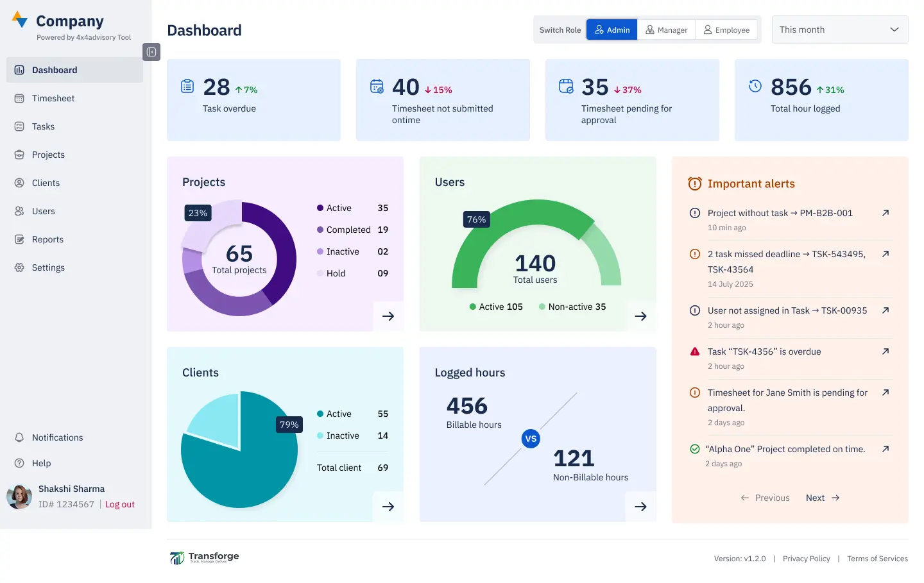This screenshot has height=583, width=924.
Task: Click Shakshi Sharma's profile avatar
Action: pos(19,496)
